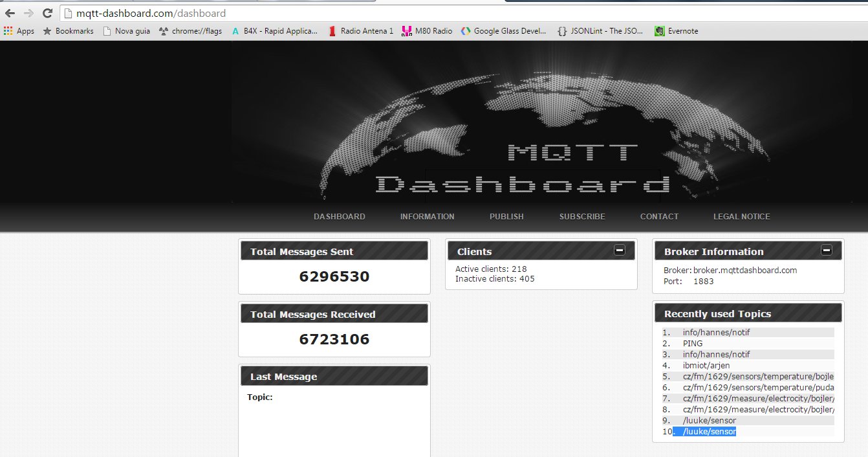Select topic 4 ibmiot/arjen
This screenshot has width=868, height=457.
point(748,366)
